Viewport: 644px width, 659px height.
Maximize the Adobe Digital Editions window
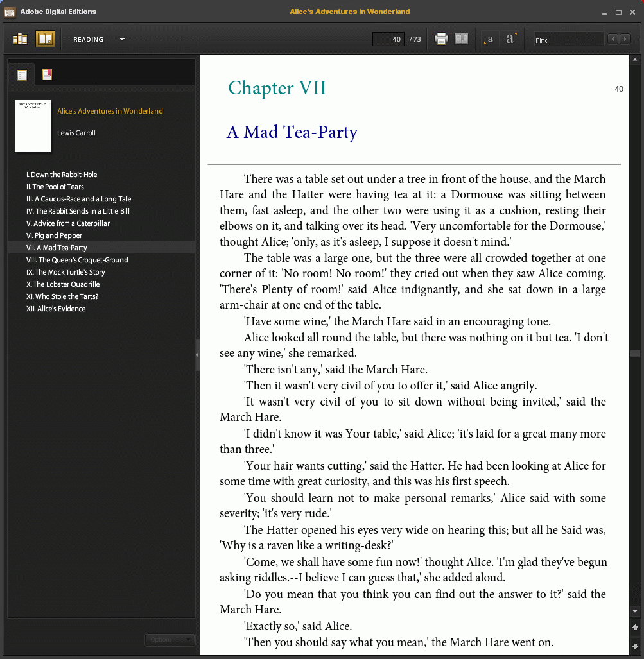[x=618, y=12]
